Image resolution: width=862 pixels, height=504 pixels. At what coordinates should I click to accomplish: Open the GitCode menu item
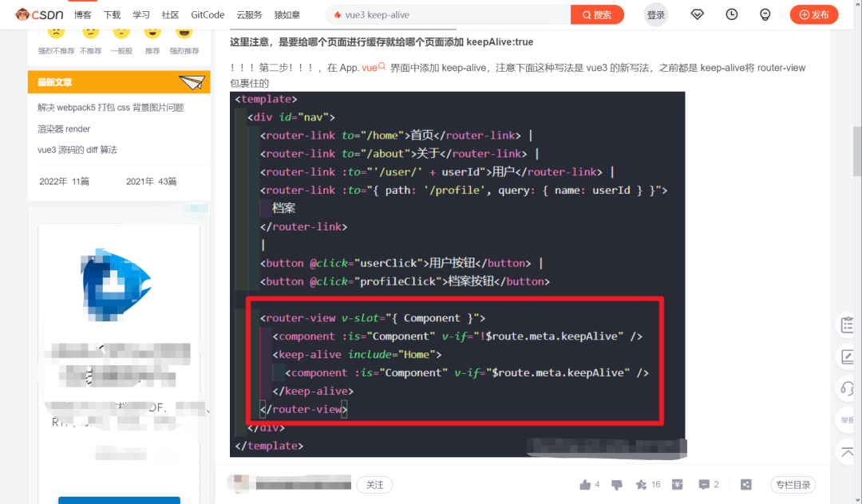[207, 14]
